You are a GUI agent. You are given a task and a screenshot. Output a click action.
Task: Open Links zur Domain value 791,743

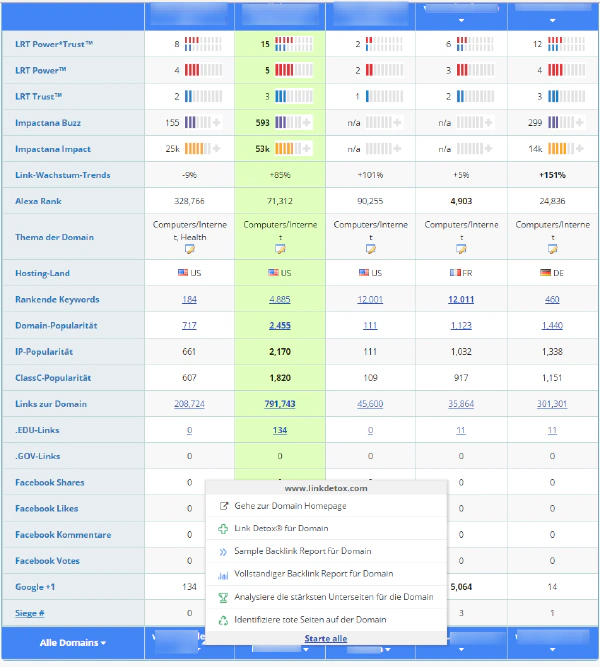(x=280, y=404)
